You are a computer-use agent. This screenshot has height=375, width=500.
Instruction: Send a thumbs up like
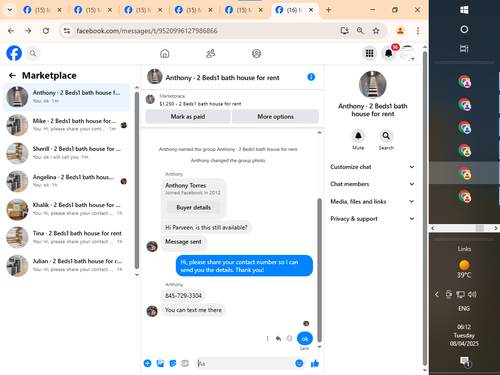coord(315,363)
